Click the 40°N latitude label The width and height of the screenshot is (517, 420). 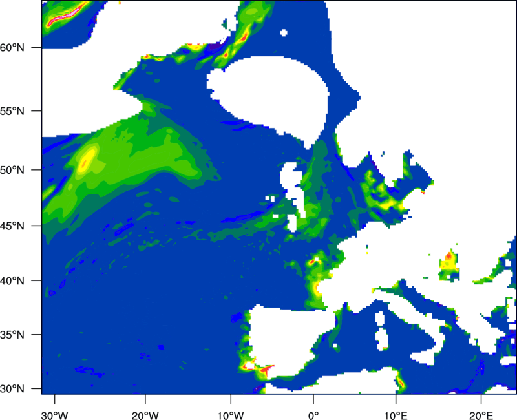tap(12, 281)
